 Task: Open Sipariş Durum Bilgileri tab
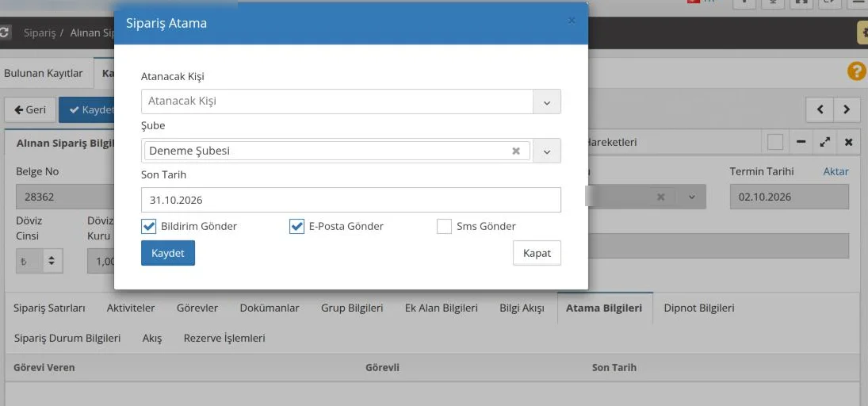(67, 338)
